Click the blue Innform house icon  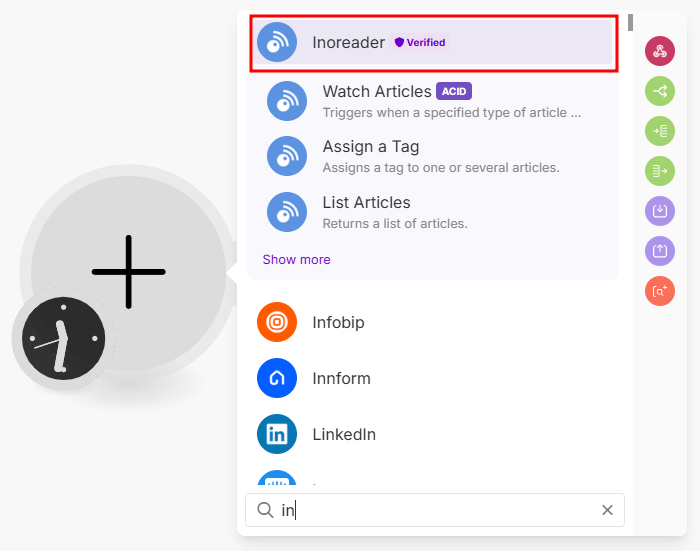click(277, 378)
